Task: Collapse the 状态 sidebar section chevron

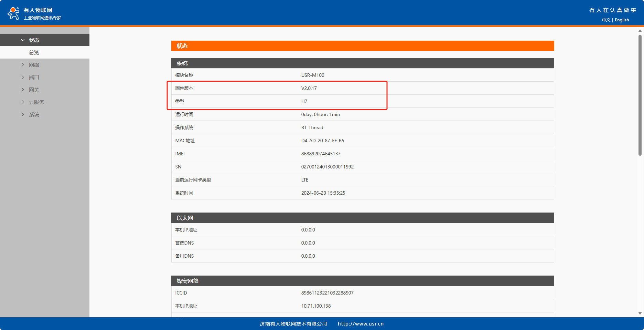Action: point(23,40)
